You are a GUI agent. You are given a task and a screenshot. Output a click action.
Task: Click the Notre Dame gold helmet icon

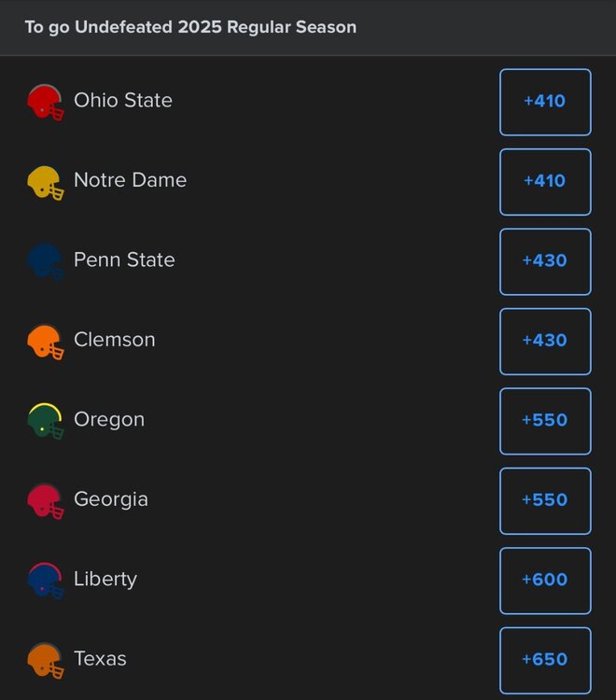pyautogui.click(x=45, y=182)
